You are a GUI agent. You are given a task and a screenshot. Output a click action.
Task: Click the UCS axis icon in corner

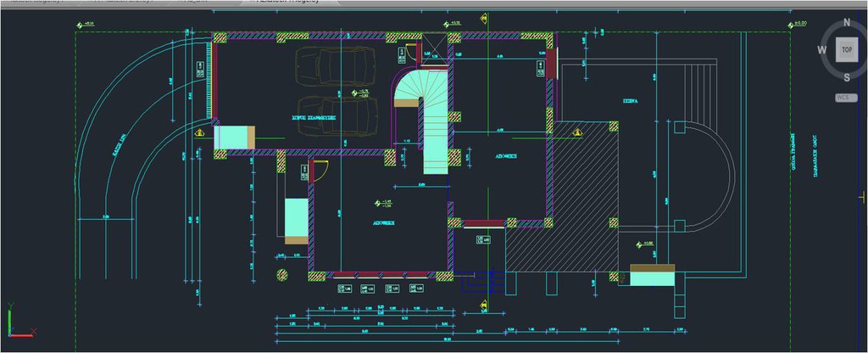click(21, 320)
